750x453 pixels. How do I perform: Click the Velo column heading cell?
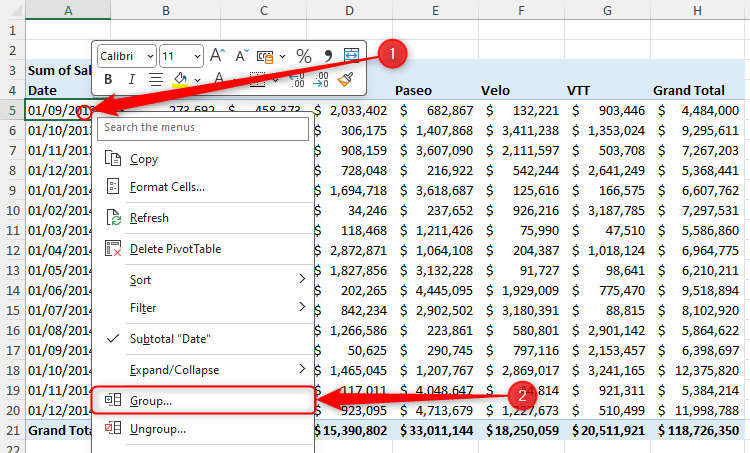coord(521,90)
